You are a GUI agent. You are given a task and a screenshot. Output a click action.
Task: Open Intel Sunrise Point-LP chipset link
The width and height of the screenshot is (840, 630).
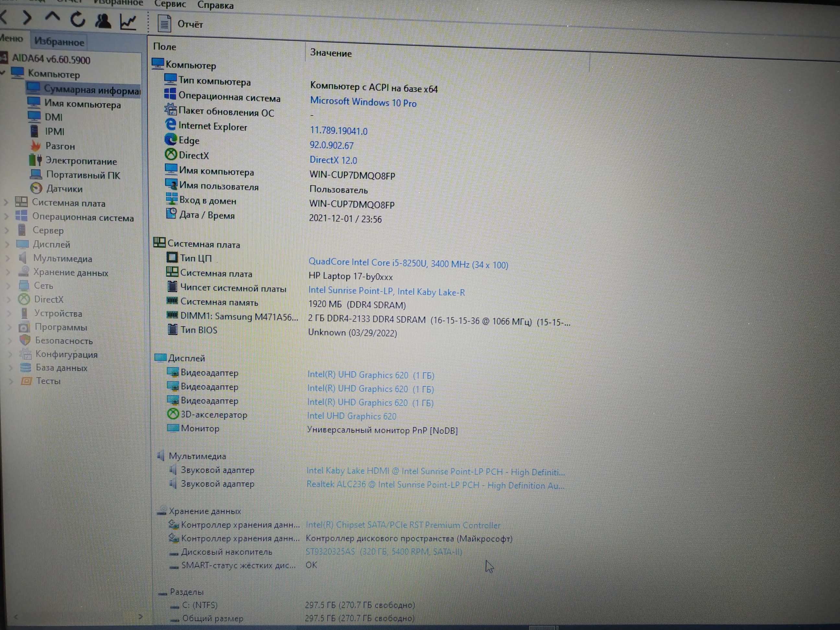(x=386, y=291)
